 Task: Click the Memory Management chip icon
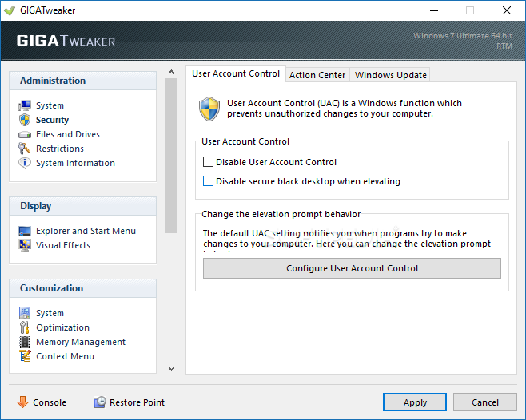[25, 342]
